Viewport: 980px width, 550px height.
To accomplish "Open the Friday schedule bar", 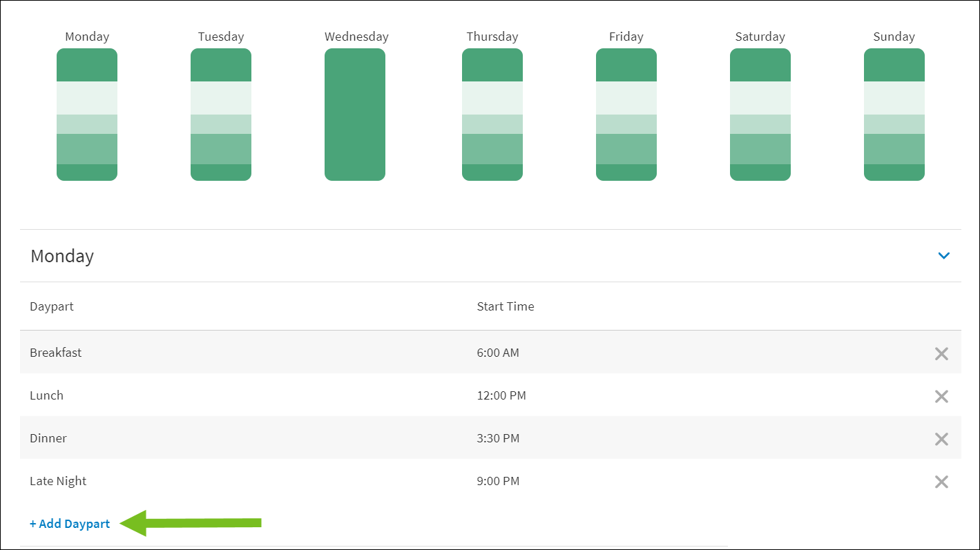I will [x=626, y=115].
